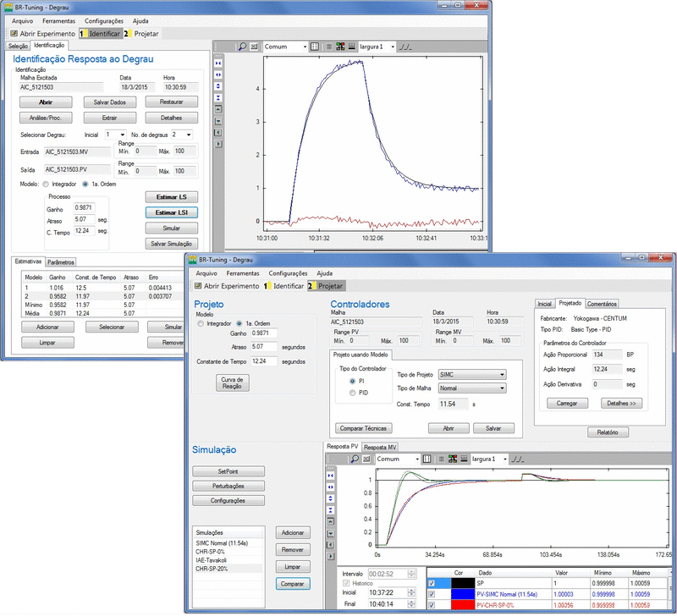677x616 pixels.
Task: Click the vertical expand icon beside the top chart
Action: tap(219, 85)
